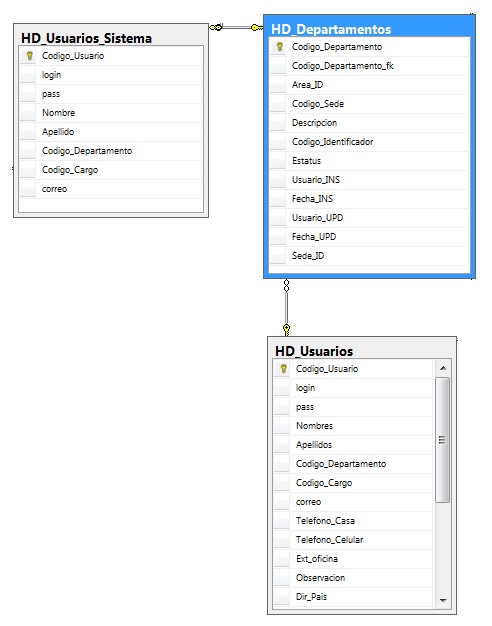Click primary key icon in HD_Usuarios_Sistema table
The width and height of the screenshot is (492, 626).
pos(29,56)
